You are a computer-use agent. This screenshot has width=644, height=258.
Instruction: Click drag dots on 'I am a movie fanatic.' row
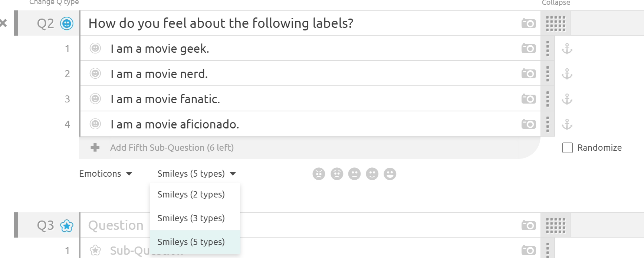tap(548, 99)
